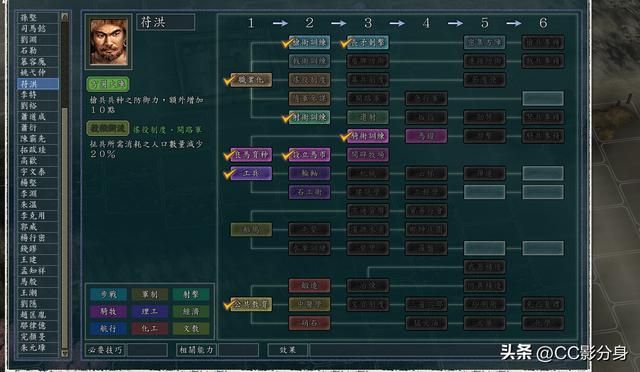
Task: Select 王建 in the ruler list
Action: pos(38,260)
